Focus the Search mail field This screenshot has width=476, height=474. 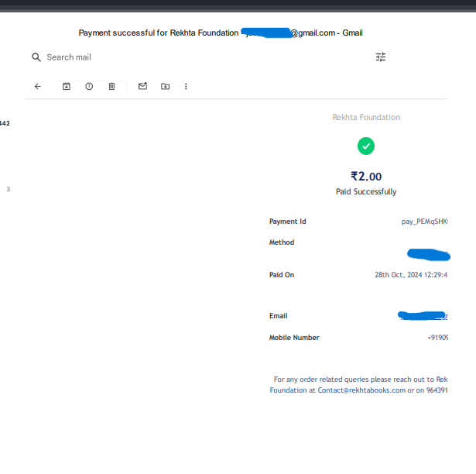pos(69,57)
